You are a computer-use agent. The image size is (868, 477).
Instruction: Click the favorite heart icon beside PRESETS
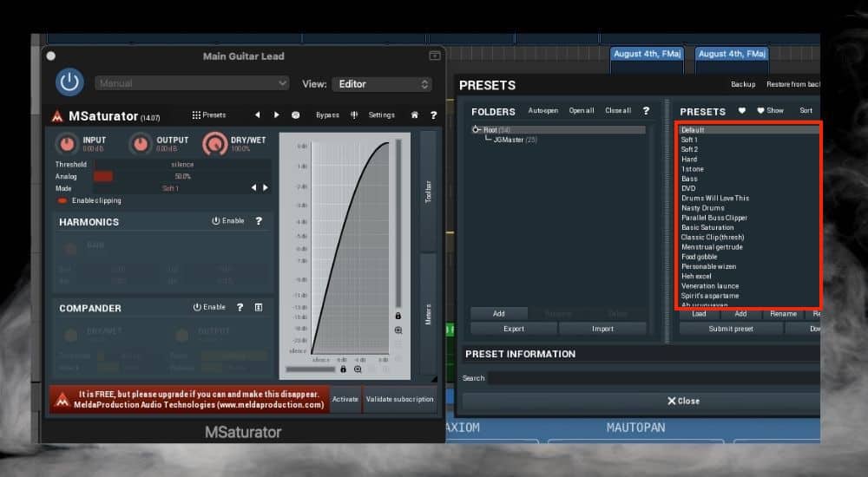742,111
